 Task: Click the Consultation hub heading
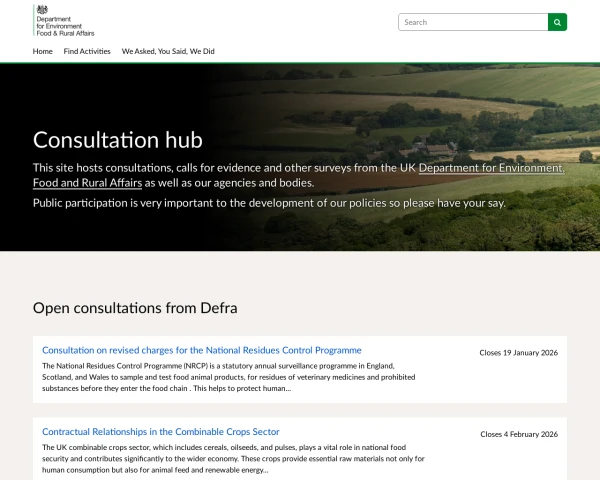[x=124, y=139]
